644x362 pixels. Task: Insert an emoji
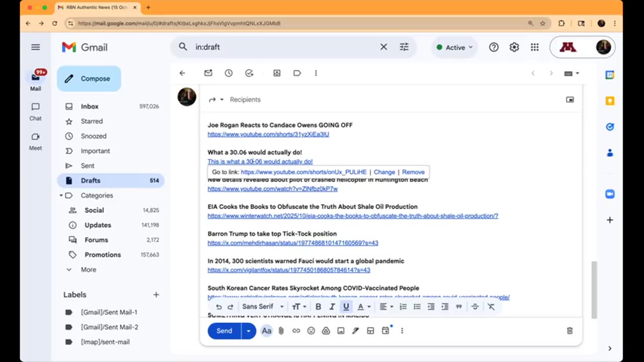[x=311, y=331]
